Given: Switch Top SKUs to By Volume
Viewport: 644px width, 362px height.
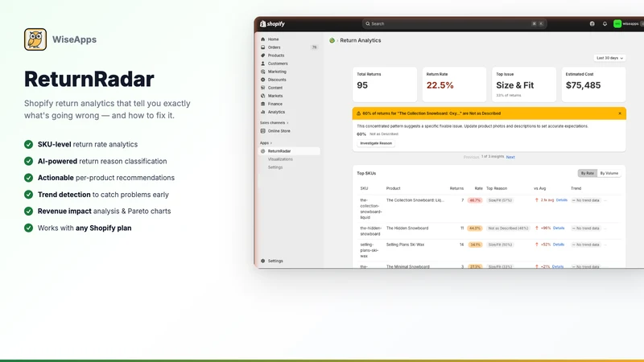Looking at the screenshot, I should point(609,173).
